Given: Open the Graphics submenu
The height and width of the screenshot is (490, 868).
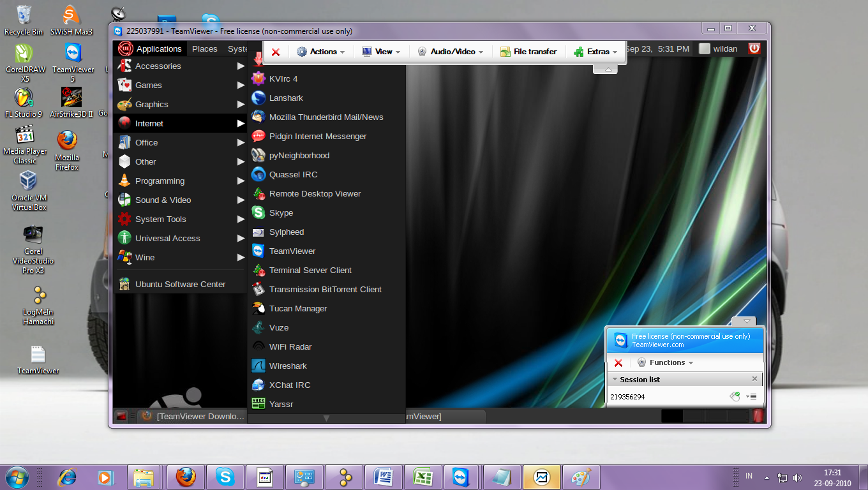Looking at the screenshot, I should coord(181,104).
